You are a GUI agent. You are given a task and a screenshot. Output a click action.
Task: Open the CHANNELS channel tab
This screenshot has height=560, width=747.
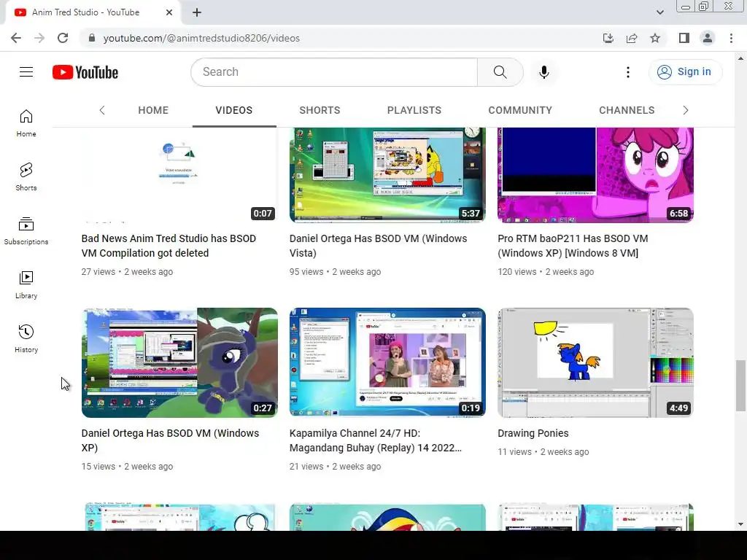coord(627,110)
